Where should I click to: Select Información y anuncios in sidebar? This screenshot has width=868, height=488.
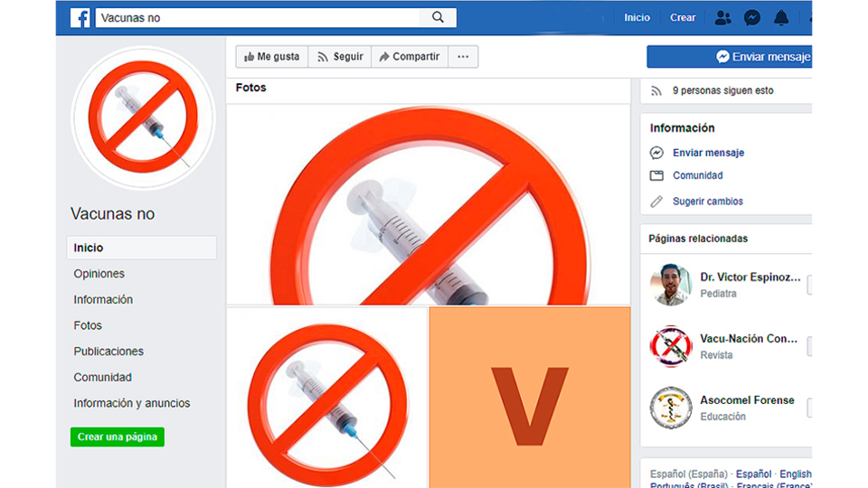(x=132, y=403)
